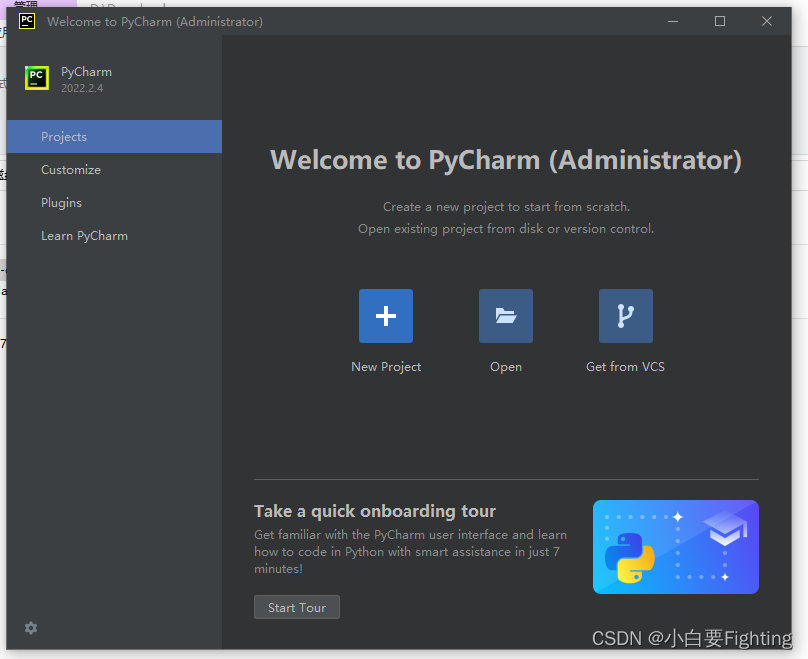Maximize the PyCharm welcome window
The width and height of the screenshot is (808, 659).
pos(720,21)
